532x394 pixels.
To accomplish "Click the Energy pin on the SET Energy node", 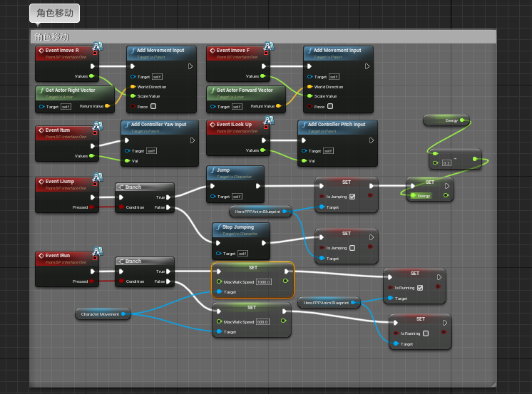I will click(x=413, y=196).
